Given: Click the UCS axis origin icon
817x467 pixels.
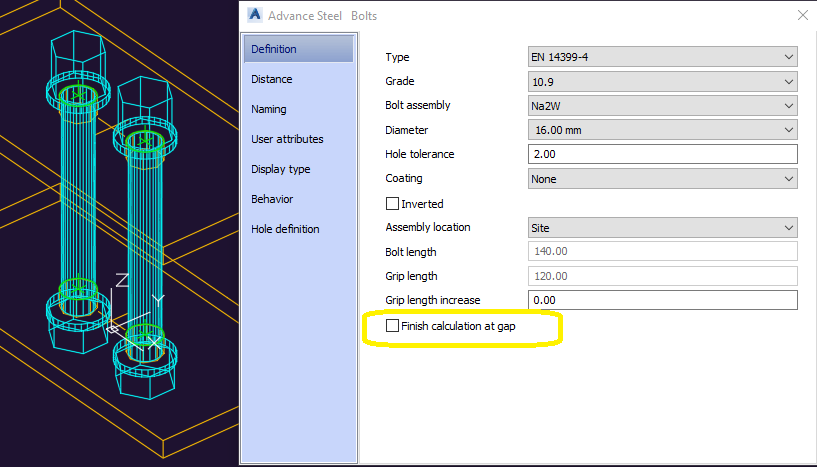Looking at the screenshot, I should coord(113,329).
